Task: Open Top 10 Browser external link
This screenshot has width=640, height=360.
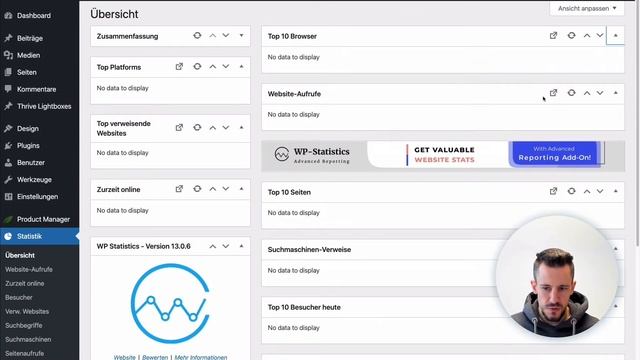Action: click(x=553, y=36)
